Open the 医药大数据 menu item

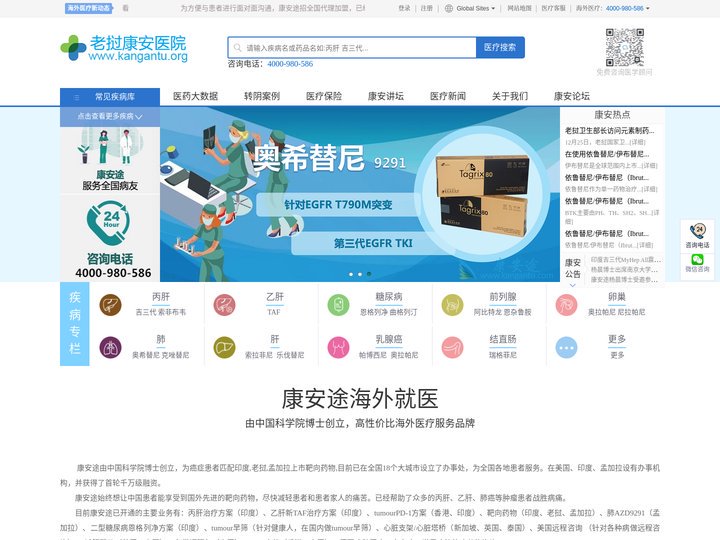tap(196, 96)
